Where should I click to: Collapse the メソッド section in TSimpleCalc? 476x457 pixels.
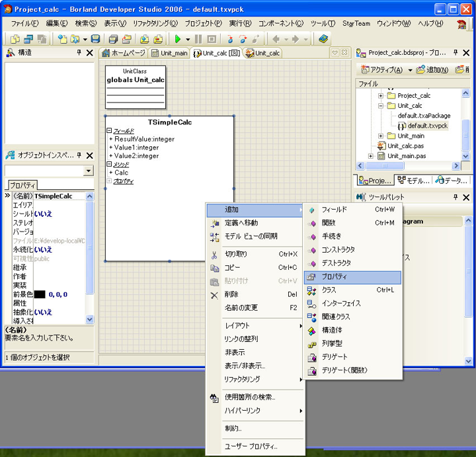(x=109, y=164)
